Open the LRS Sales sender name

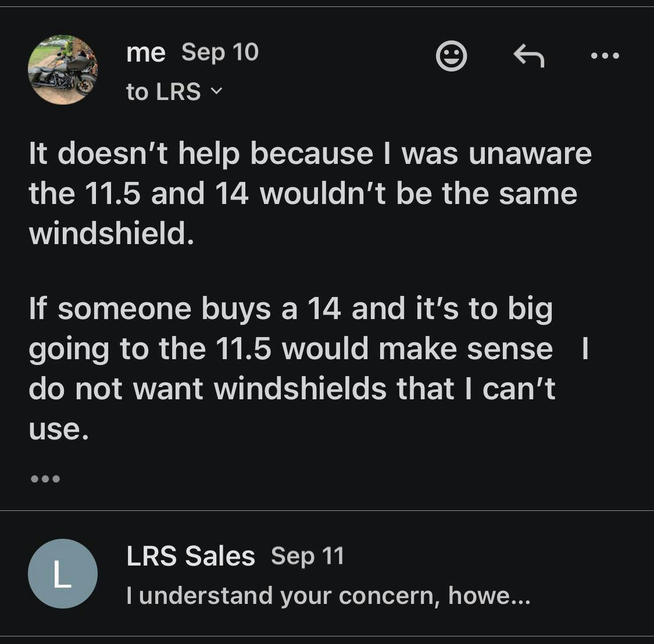[x=191, y=556]
